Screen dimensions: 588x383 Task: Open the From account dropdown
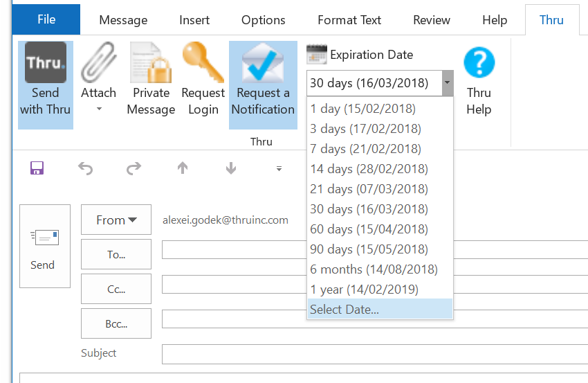116,220
